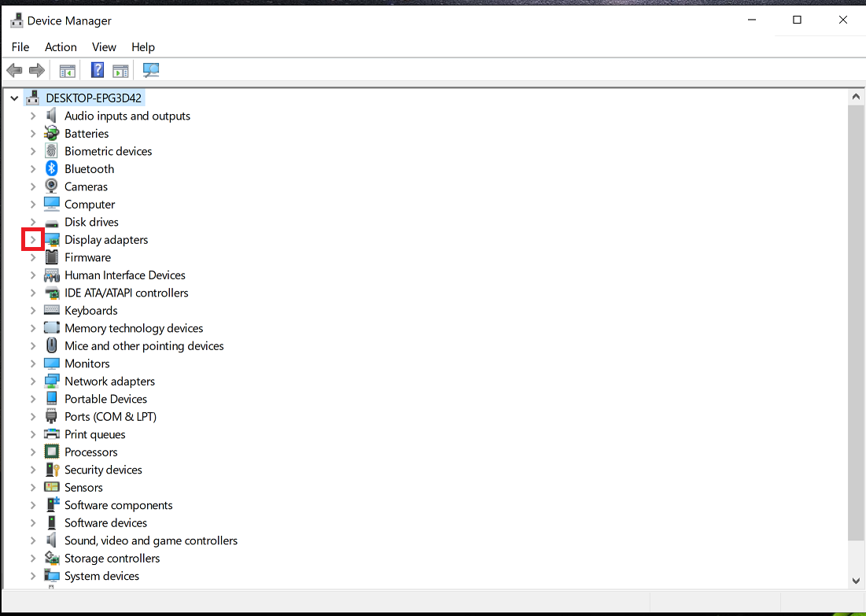Open the Action menu
This screenshot has width=866, height=616.
pyautogui.click(x=61, y=47)
